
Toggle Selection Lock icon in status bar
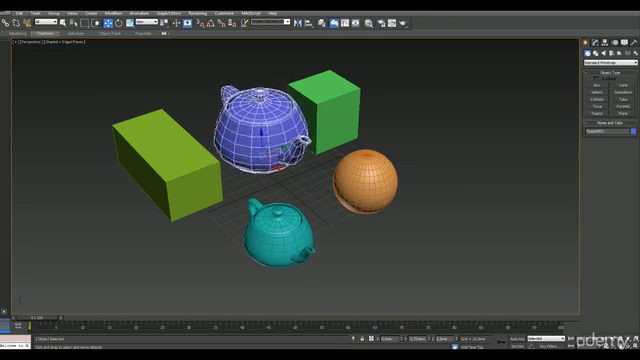[362, 339]
